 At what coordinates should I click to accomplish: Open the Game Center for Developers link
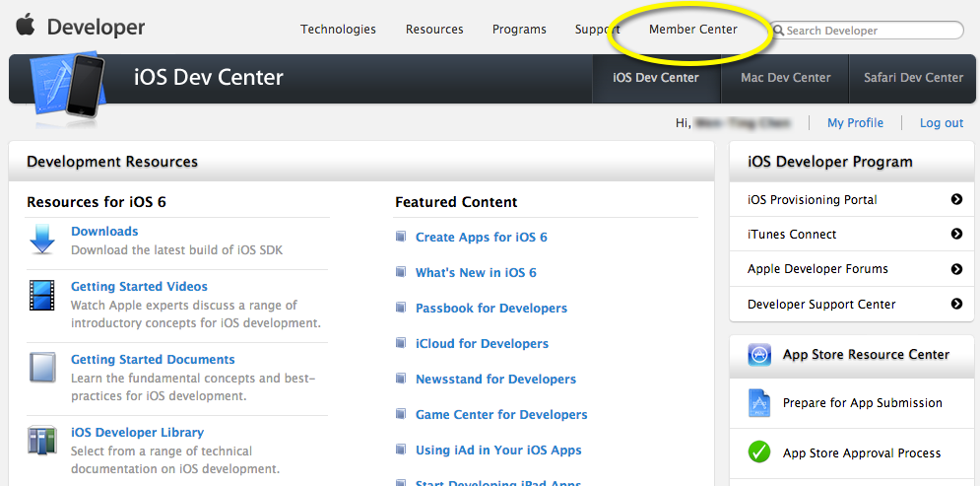(x=502, y=415)
